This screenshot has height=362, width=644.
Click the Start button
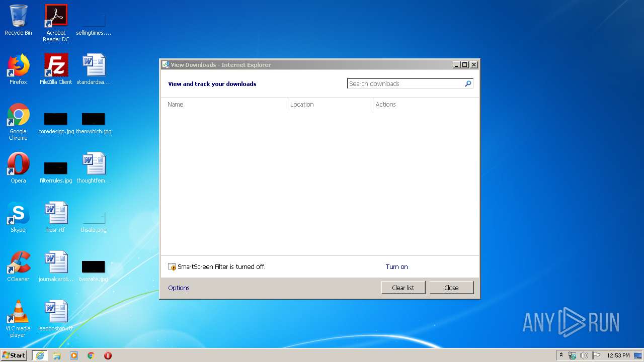(14, 355)
